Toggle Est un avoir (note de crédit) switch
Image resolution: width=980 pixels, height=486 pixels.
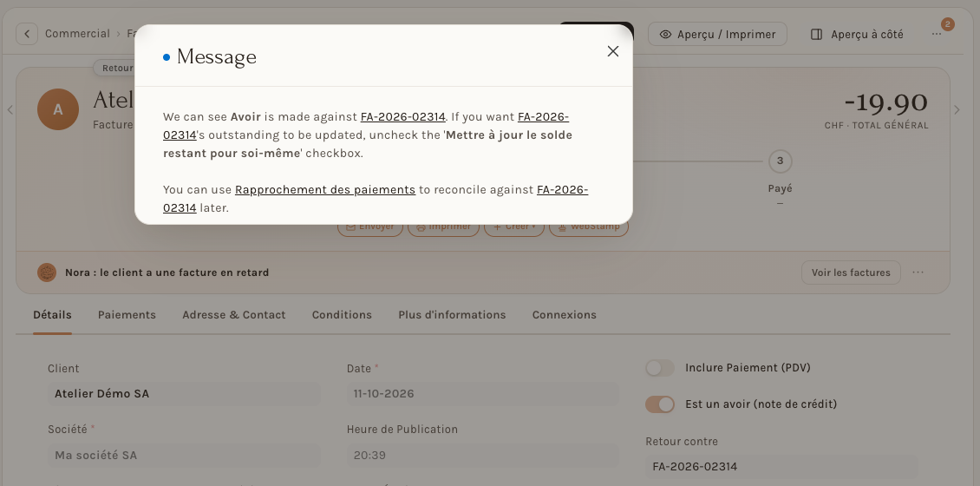coord(660,404)
